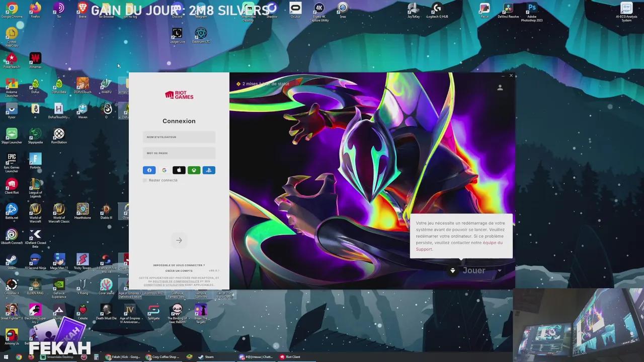Sign in with the Facebook button

pos(149,170)
